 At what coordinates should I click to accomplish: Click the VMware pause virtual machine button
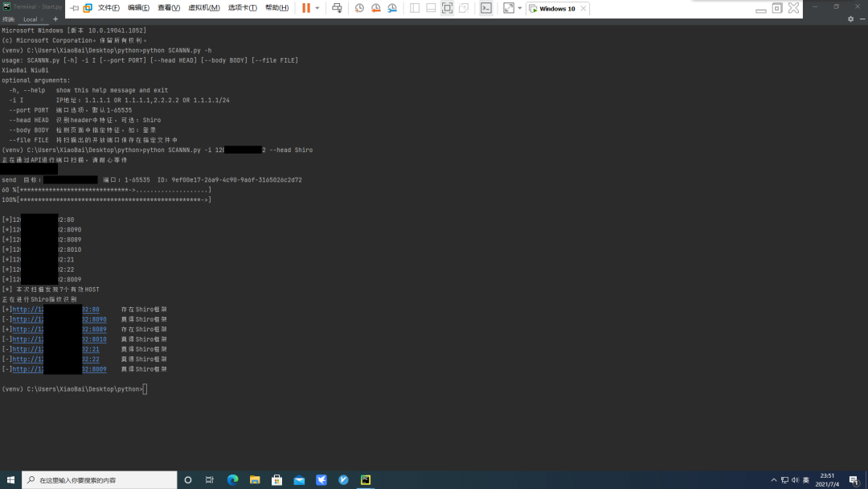(305, 8)
